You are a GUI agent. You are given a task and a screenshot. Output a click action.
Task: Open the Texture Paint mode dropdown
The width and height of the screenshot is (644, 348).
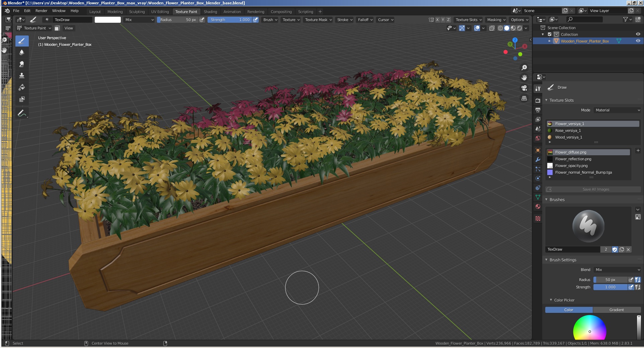point(34,28)
